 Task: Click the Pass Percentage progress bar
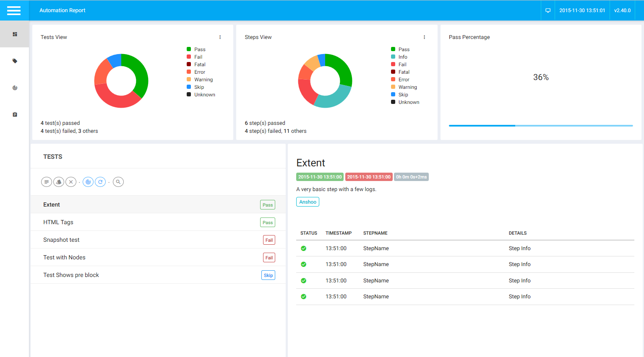[x=540, y=126]
